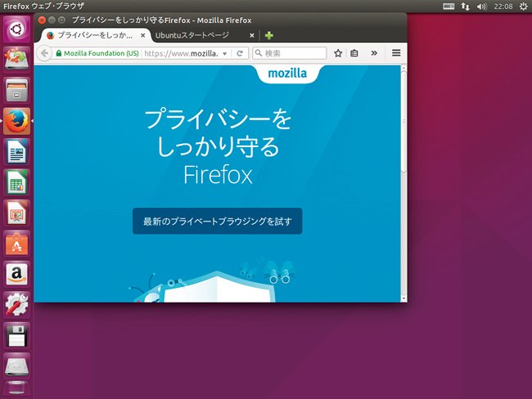Screen dimensions: 532x399
Task: Bookmark this page with star icon
Action: tap(338, 53)
